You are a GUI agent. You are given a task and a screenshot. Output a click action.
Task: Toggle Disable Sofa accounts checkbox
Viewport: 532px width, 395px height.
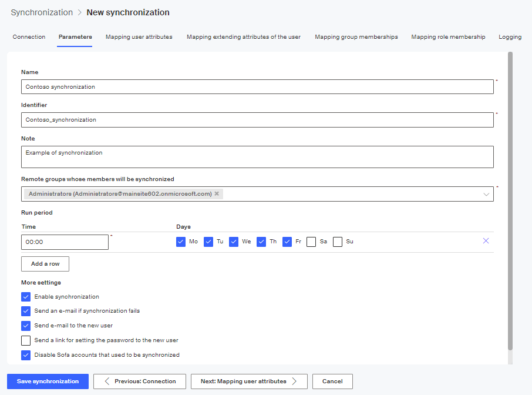[26, 355]
